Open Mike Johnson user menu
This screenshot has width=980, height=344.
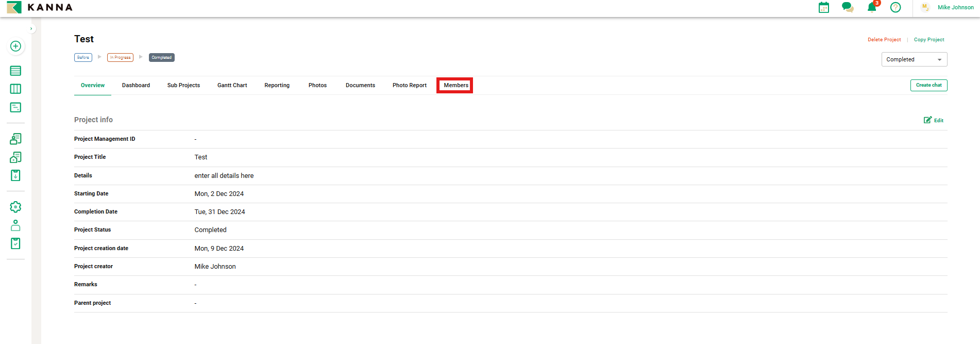coord(955,7)
